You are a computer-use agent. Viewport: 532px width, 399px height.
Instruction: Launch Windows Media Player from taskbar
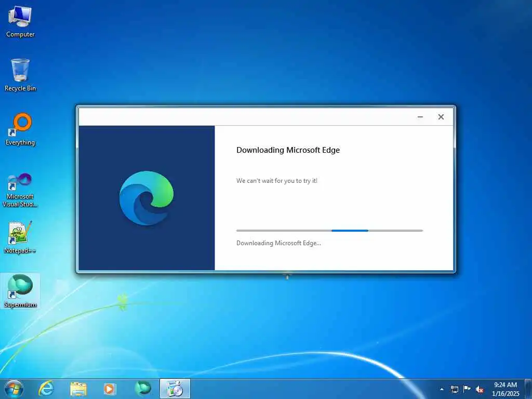tap(110, 389)
